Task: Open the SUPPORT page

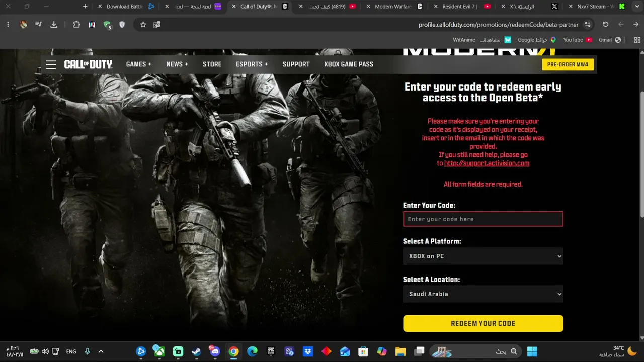Action: click(296, 64)
